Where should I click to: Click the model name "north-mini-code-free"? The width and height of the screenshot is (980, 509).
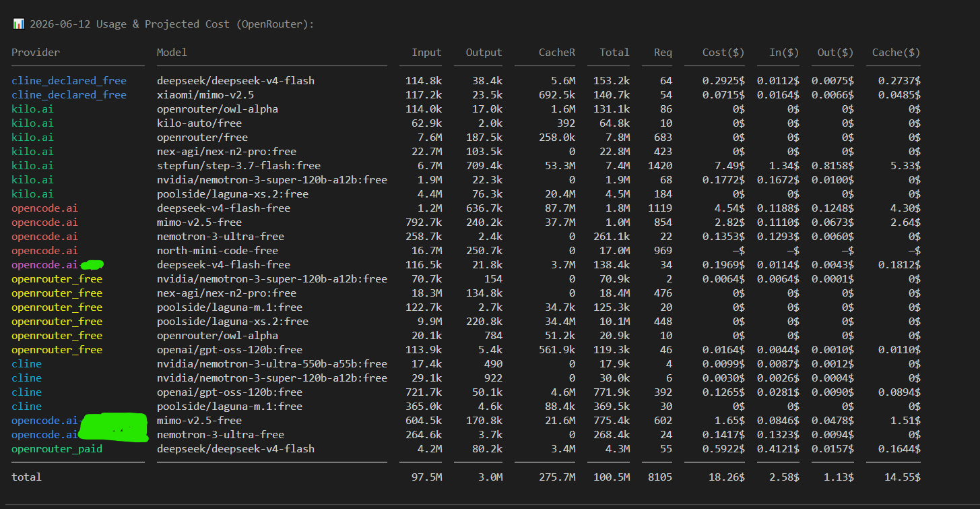click(x=218, y=251)
